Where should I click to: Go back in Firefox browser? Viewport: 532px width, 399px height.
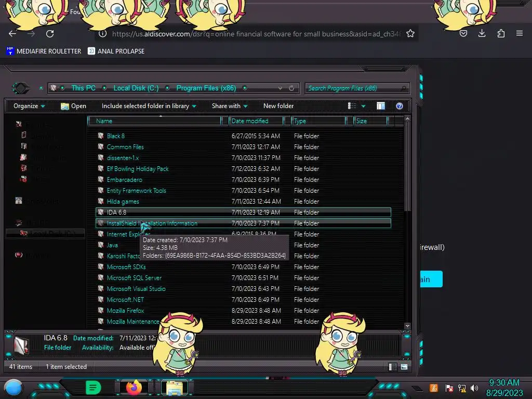[12, 34]
